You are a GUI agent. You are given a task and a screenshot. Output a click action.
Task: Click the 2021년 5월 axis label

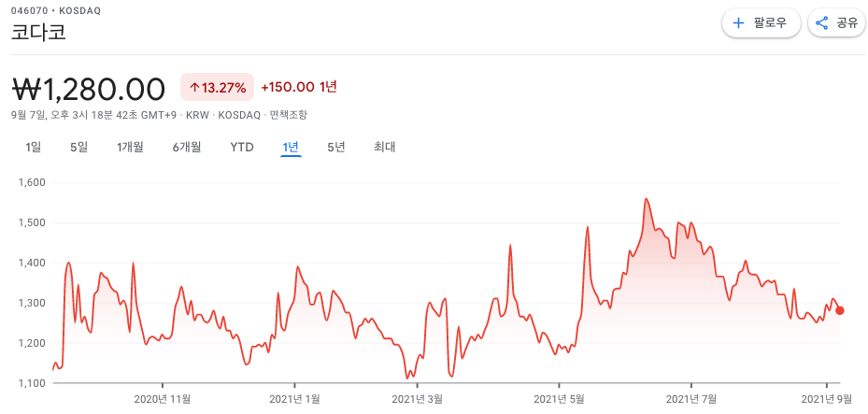(x=559, y=398)
